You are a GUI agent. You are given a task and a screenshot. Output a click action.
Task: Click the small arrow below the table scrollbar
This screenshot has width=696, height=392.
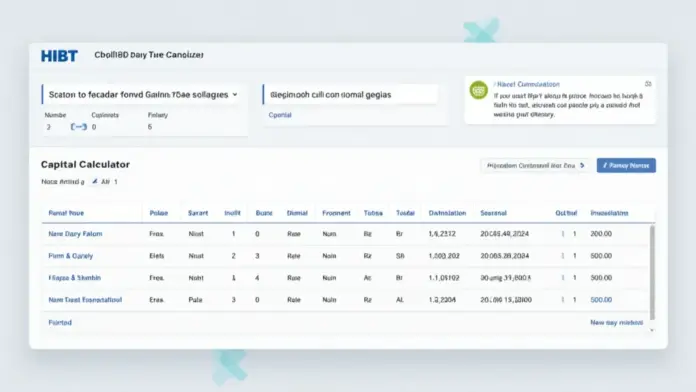(652, 330)
